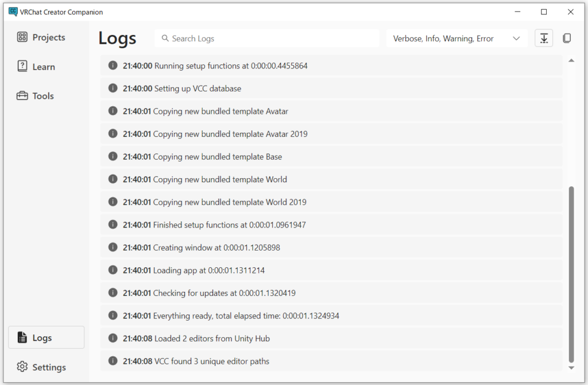Select log text 'VCC found 3 unique editor paths'

(212, 361)
